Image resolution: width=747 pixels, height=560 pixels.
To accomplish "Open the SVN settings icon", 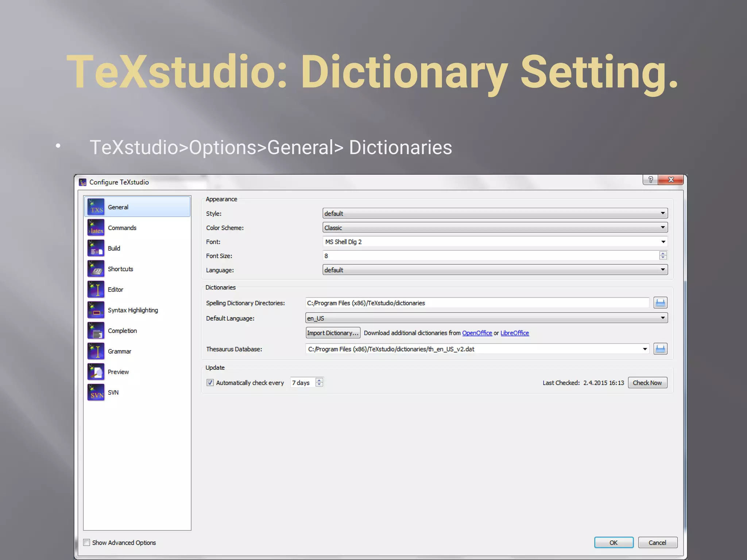I will [96, 393].
